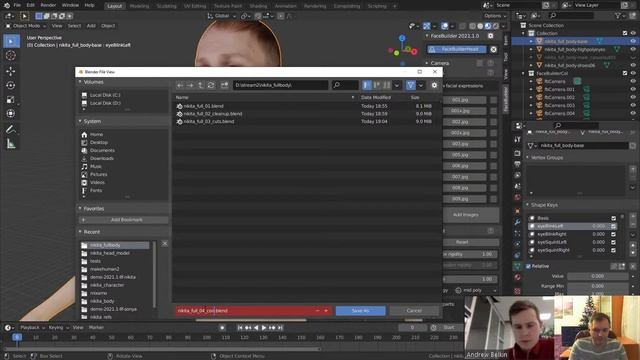640x360 pixels.
Task: Collapse the System panel
Action: tap(80, 121)
